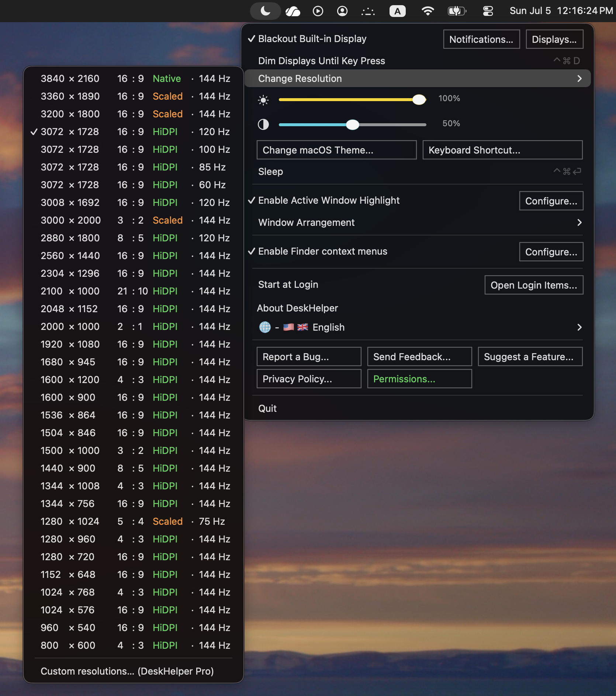
Task: Open Custom resolutions (DeskHelper Pro)
Action: tap(134, 671)
